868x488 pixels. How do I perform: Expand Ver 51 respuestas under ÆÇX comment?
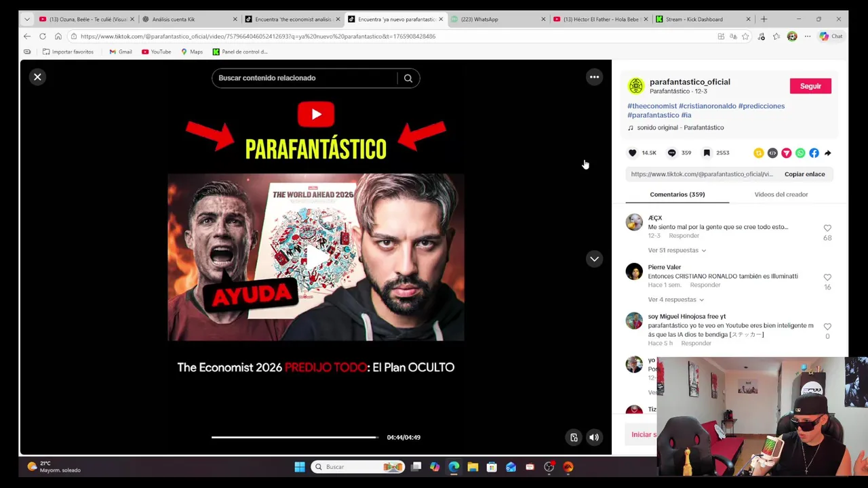[676, 250]
